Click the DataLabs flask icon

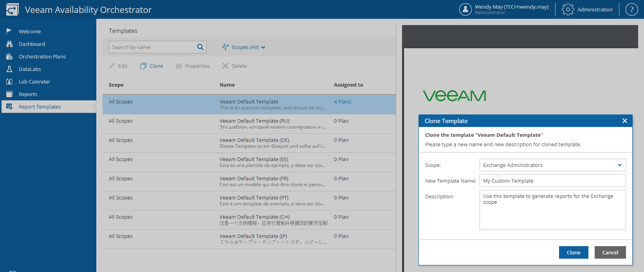(x=9, y=69)
